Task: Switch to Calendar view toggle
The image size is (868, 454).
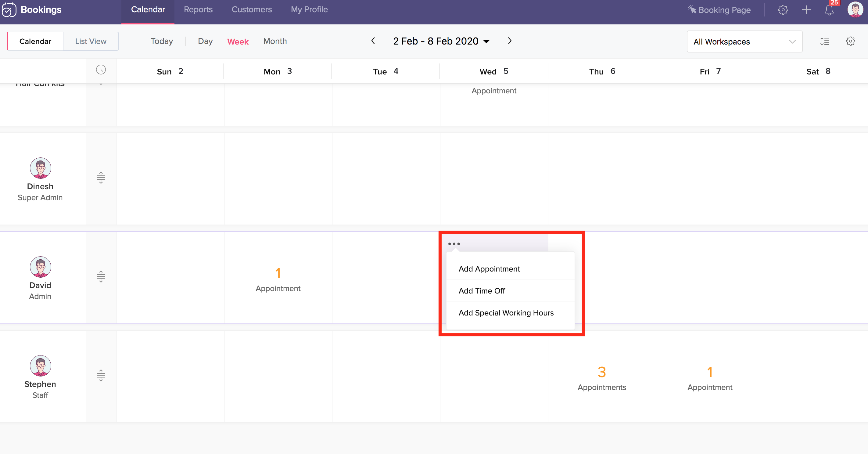Action: click(x=35, y=41)
